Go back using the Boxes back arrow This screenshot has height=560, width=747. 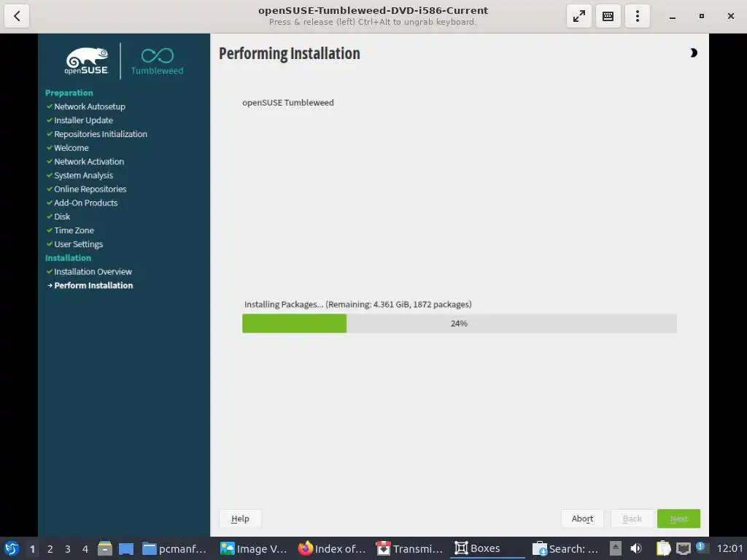pos(17,16)
